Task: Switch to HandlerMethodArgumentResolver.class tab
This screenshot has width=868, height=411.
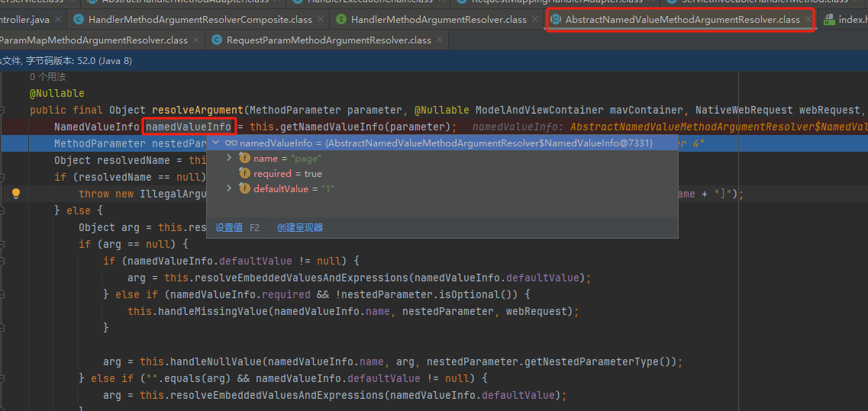Action: coord(438,20)
